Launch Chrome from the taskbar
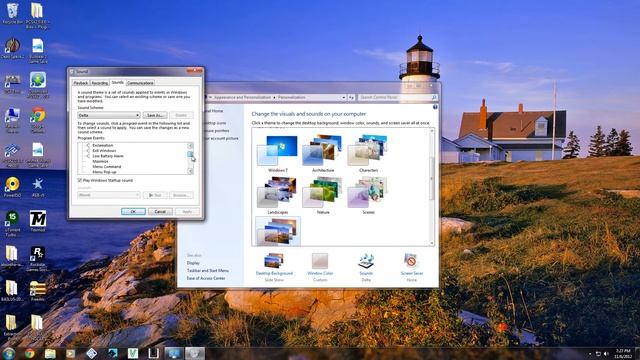The image size is (640, 360). pos(29,353)
